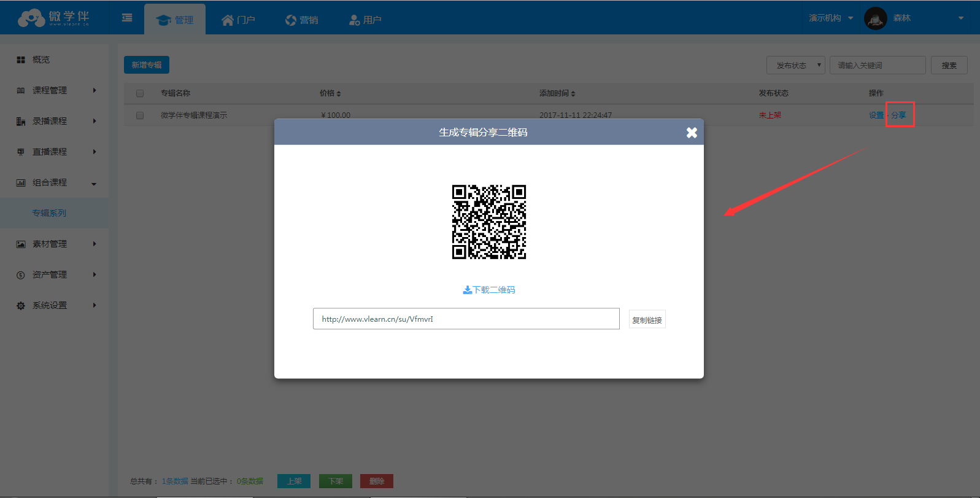Expand the 资产管理 submenu arrow
The width and height of the screenshot is (980, 498).
(95, 274)
